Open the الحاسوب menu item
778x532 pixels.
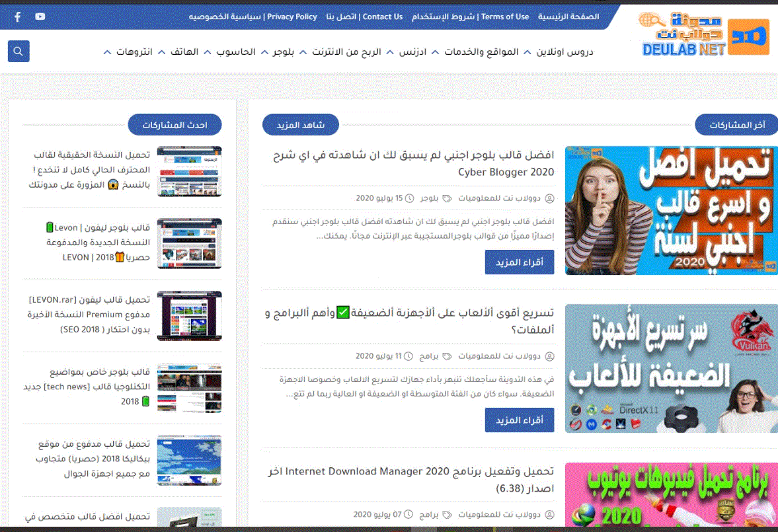(236, 52)
